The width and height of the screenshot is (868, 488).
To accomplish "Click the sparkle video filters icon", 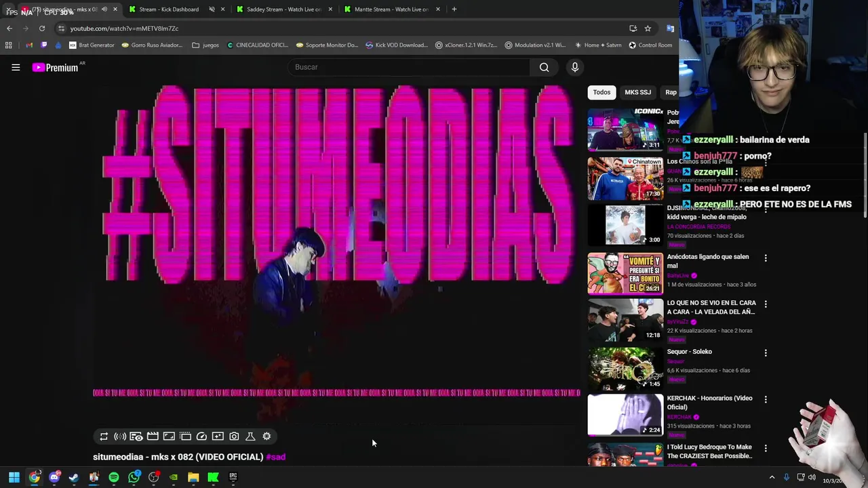I will click(x=218, y=436).
